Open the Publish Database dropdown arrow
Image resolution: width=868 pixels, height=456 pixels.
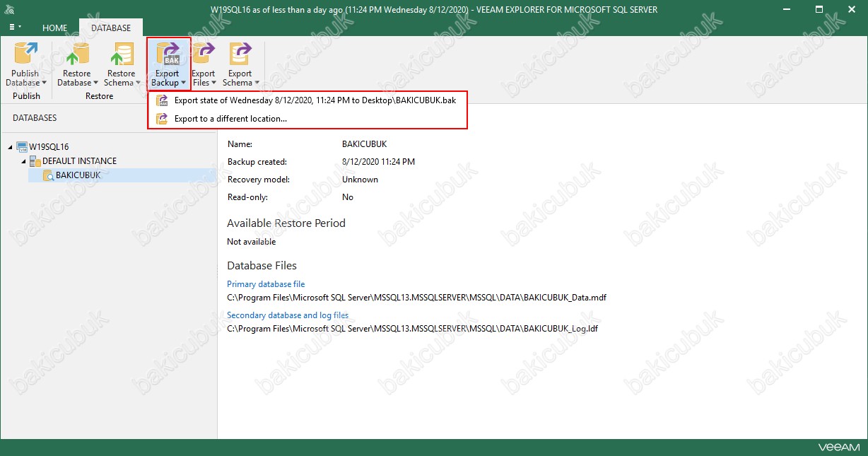(x=44, y=83)
